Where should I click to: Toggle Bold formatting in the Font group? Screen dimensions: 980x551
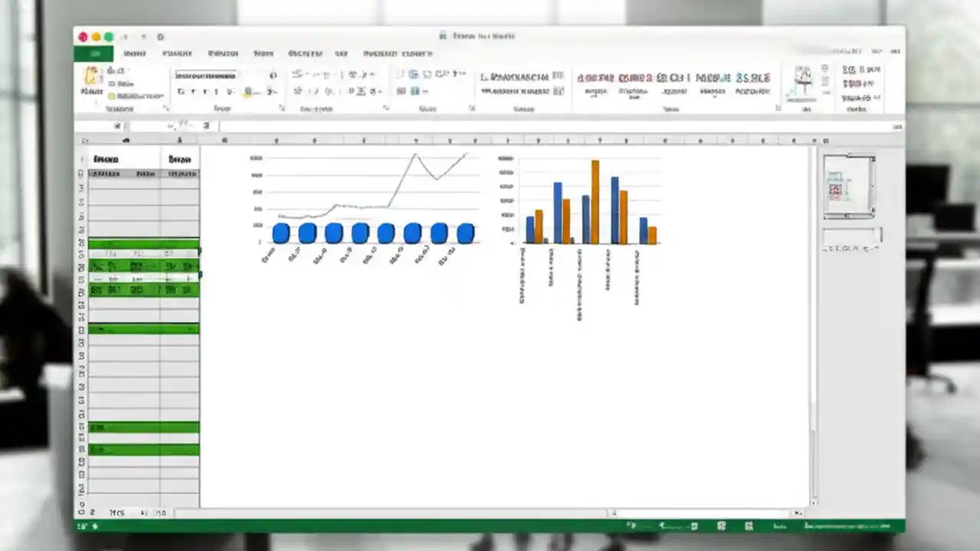click(x=181, y=92)
